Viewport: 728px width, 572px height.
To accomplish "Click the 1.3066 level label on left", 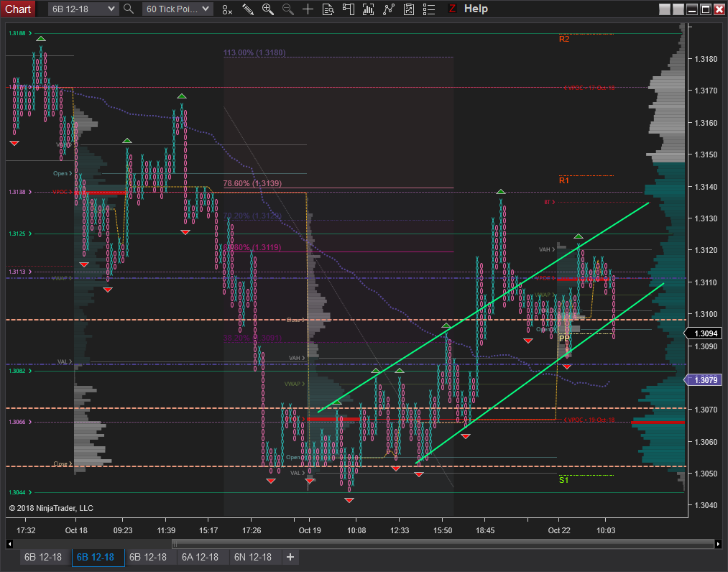I will tap(20, 422).
